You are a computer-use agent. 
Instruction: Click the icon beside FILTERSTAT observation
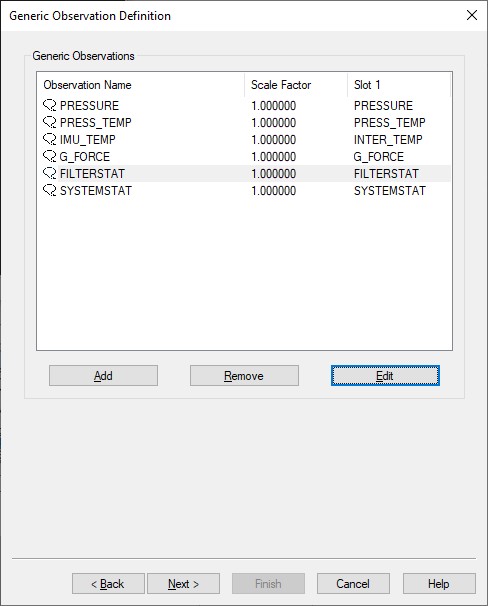(x=49, y=173)
